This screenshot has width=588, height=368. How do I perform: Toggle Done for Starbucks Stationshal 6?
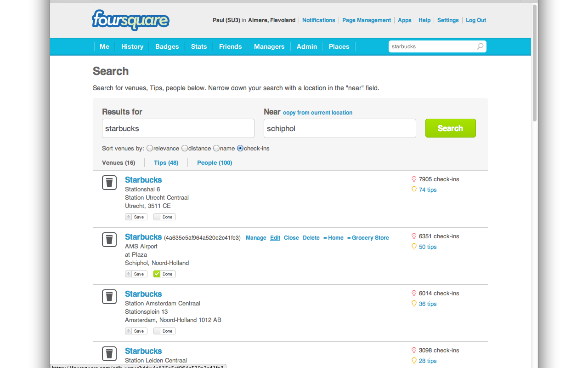[164, 217]
